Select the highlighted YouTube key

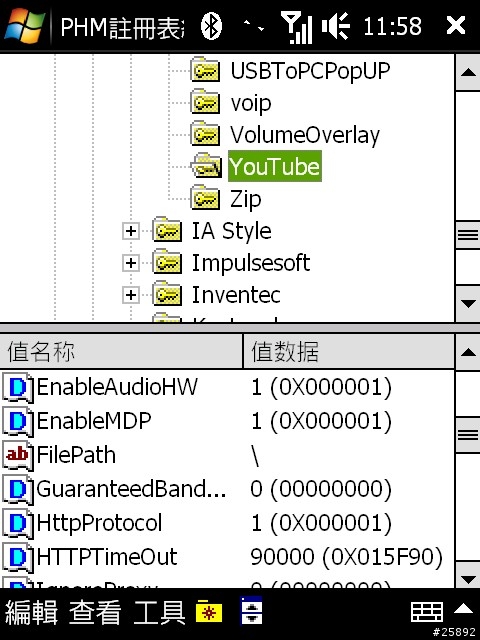point(275,166)
